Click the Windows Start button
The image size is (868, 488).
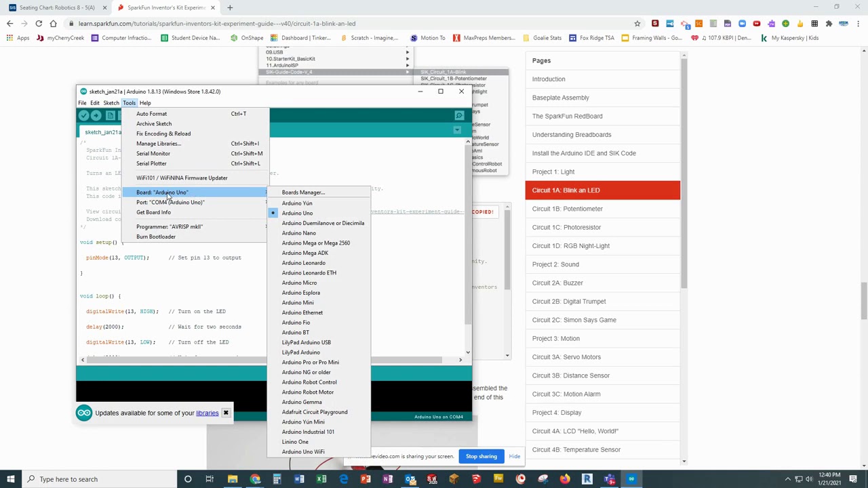point(9,479)
